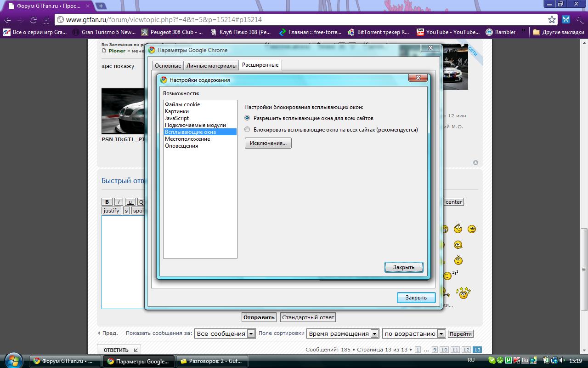Viewport: 588px width, 368px height.
Task: Open Windows Start menu orb
Action: click(13, 360)
